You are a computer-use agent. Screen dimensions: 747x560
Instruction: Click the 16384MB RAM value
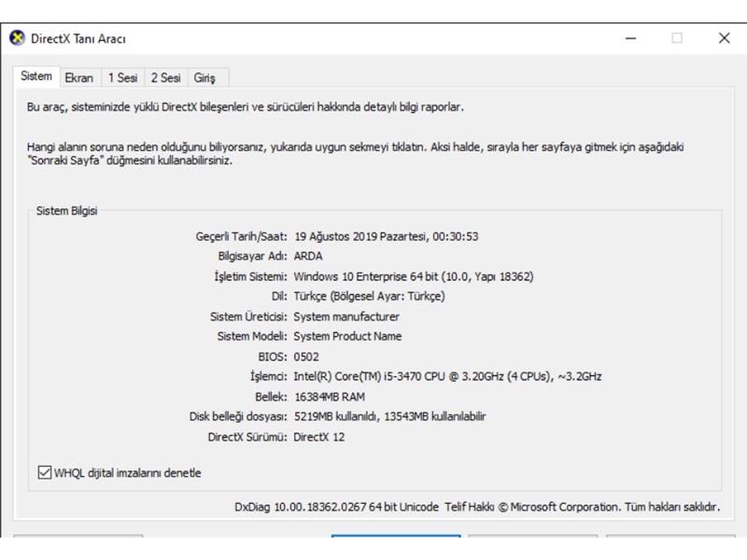pos(330,397)
